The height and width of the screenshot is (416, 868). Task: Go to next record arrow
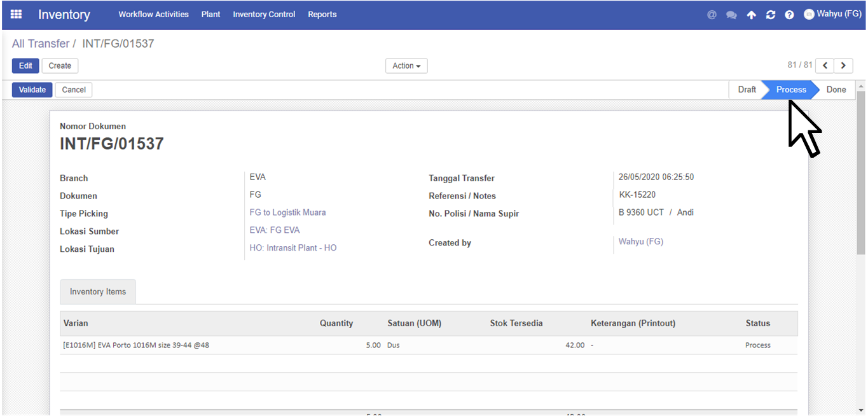click(x=844, y=66)
